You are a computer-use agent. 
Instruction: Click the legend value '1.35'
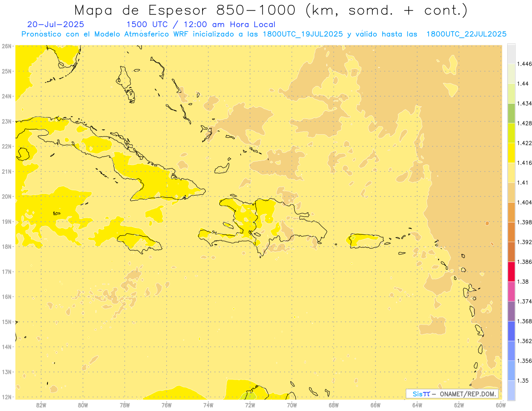523,380
